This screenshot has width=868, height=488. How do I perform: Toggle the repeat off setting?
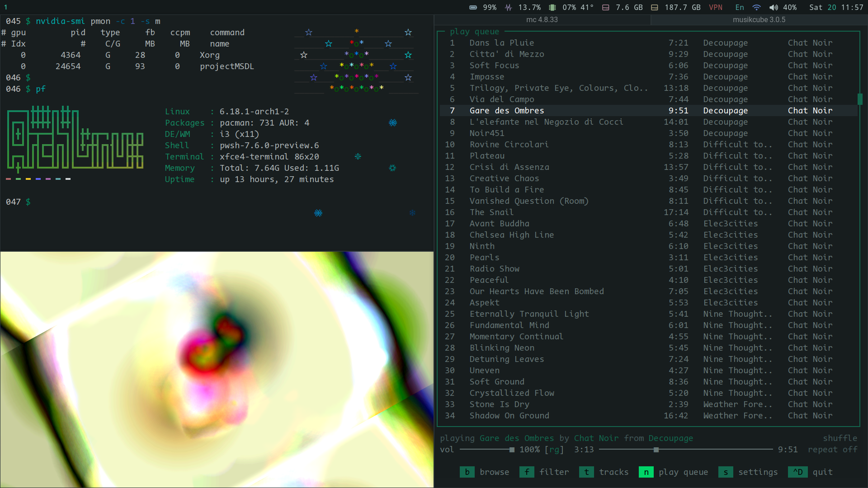[x=832, y=449]
